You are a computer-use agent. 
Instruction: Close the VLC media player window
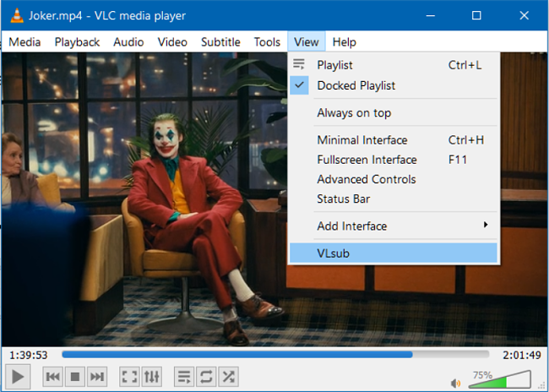click(525, 15)
